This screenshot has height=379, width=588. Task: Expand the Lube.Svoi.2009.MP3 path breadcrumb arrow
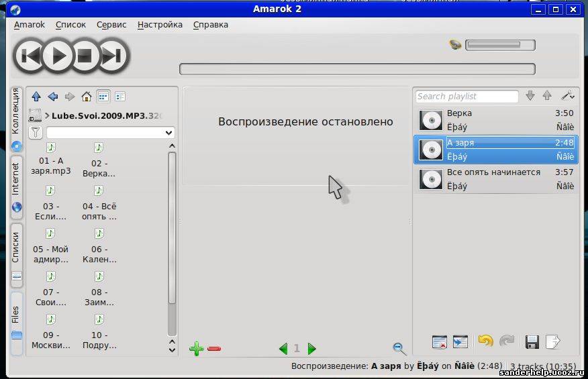[x=48, y=116]
